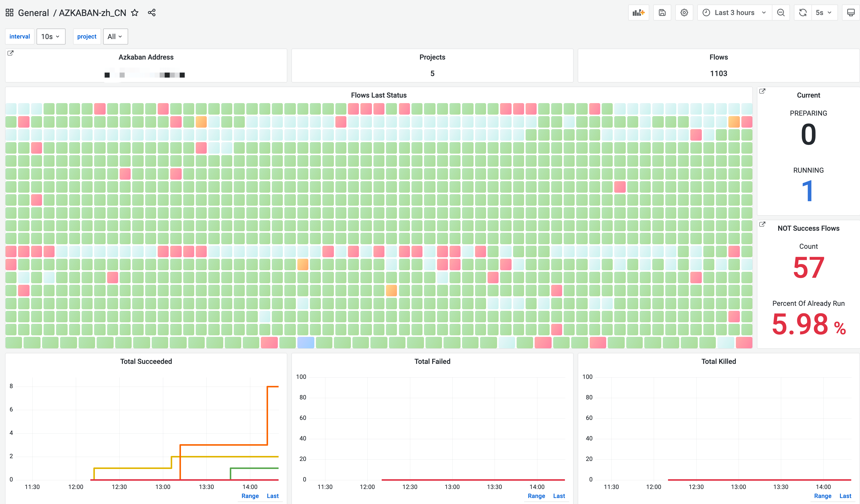Viewport: 860px width, 504px height.
Task: Open the Current panel external link icon
Action: pyautogui.click(x=762, y=91)
